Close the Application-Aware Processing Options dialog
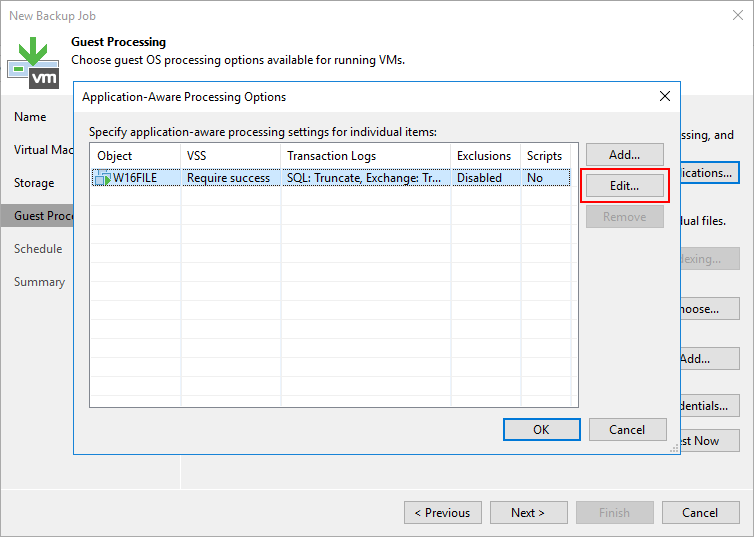 click(x=665, y=97)
